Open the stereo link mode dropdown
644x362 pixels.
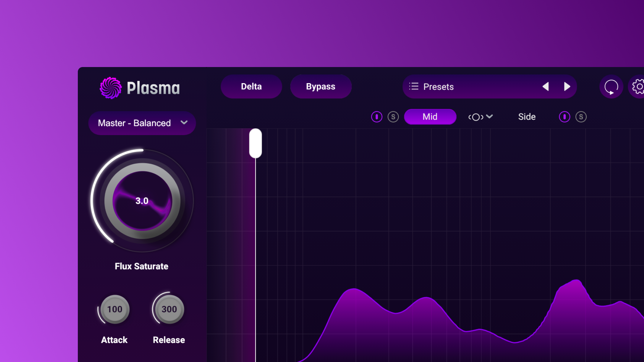tap(481, 117)
